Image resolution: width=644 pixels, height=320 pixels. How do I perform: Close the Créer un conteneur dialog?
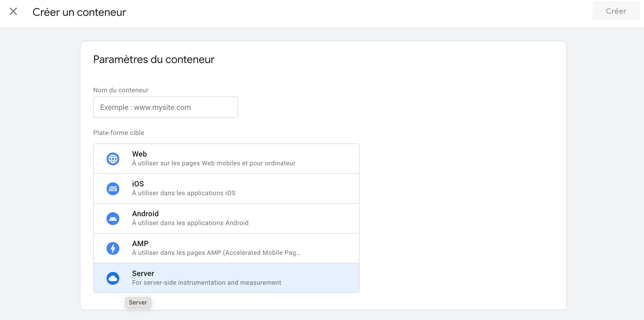click(13, 12)
